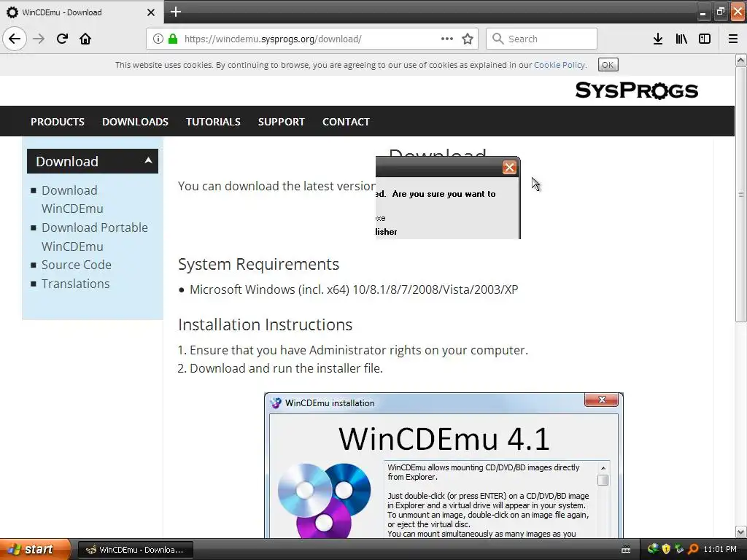
Task: Open the Downloads arrow in the toolbar
Action: [x=658, y=39]
